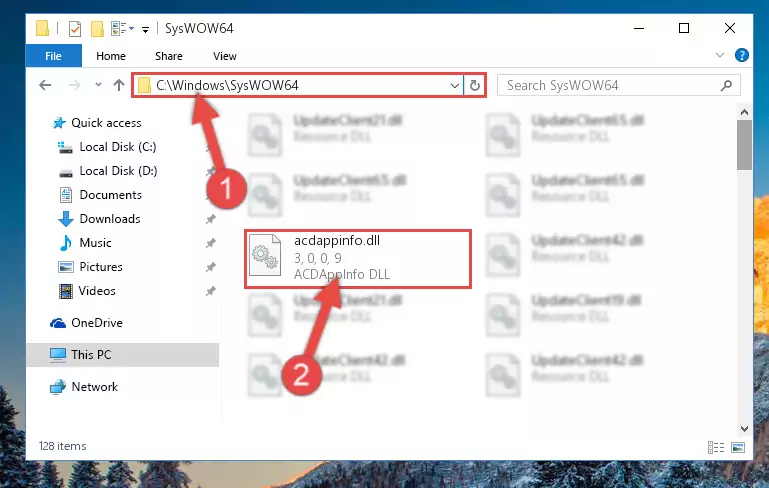The width and height of the screenshot is (769, 488).
Task: Open Pictures folder in sidebar
Action: pos(101,267)
